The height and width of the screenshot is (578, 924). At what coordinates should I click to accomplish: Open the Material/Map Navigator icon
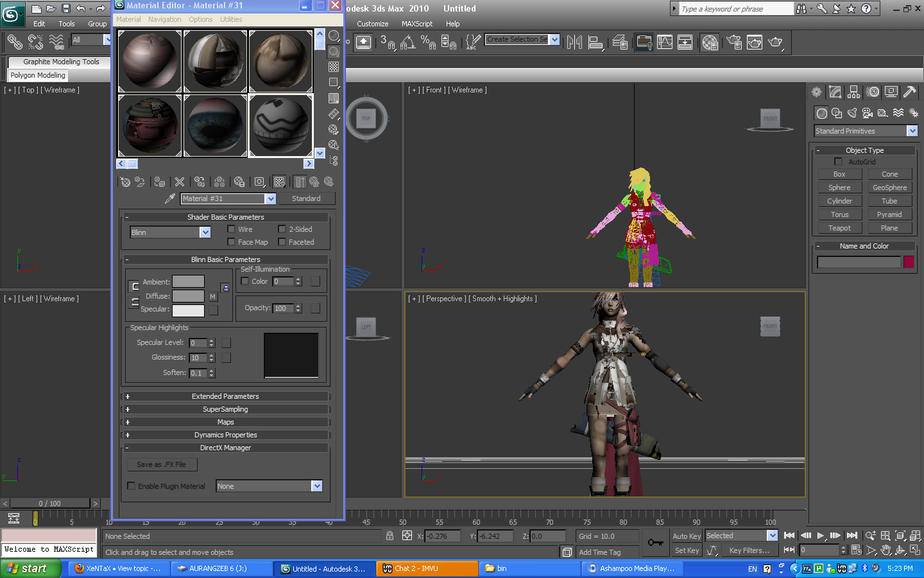click(334, 161)
